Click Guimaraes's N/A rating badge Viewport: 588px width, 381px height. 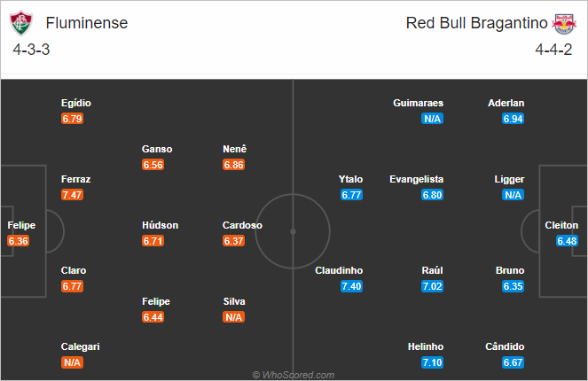coord(432,119)
